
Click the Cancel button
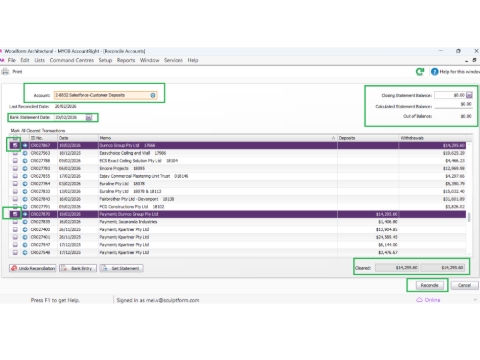[464, 285]
